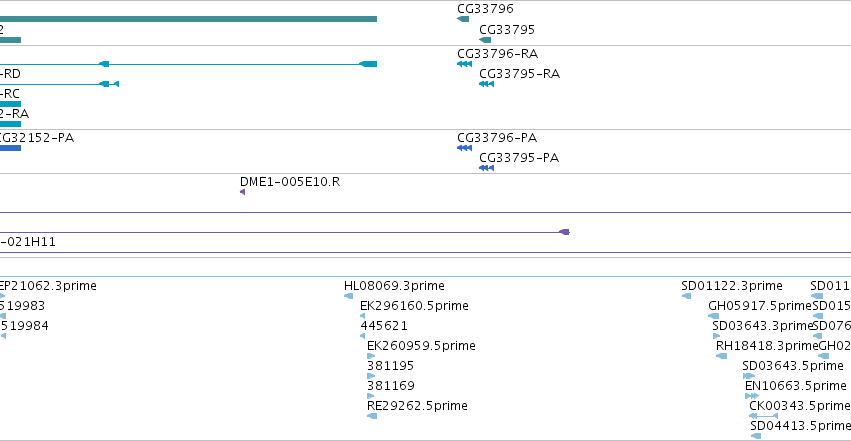Select the HL08069.3prime EST arrow

click(x=348, y=296)
